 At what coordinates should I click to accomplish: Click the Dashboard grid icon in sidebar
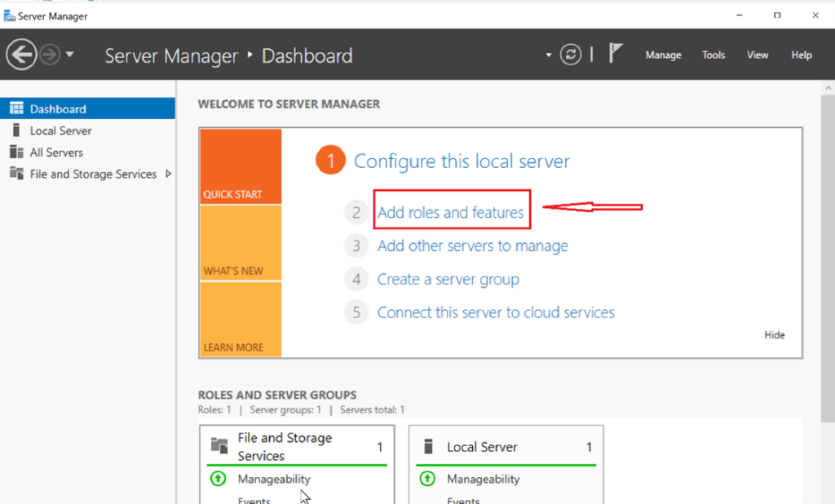16,108
